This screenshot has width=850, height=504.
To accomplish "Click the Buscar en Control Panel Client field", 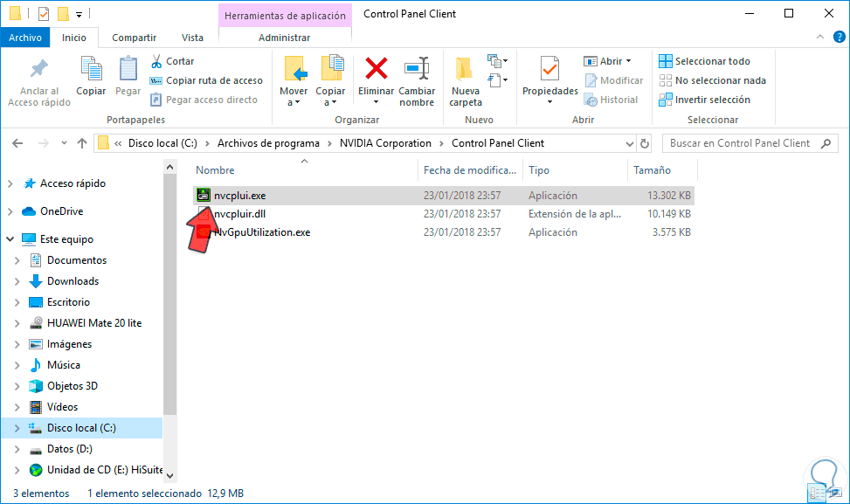I will pyautogui.click(x=750, y=143).
